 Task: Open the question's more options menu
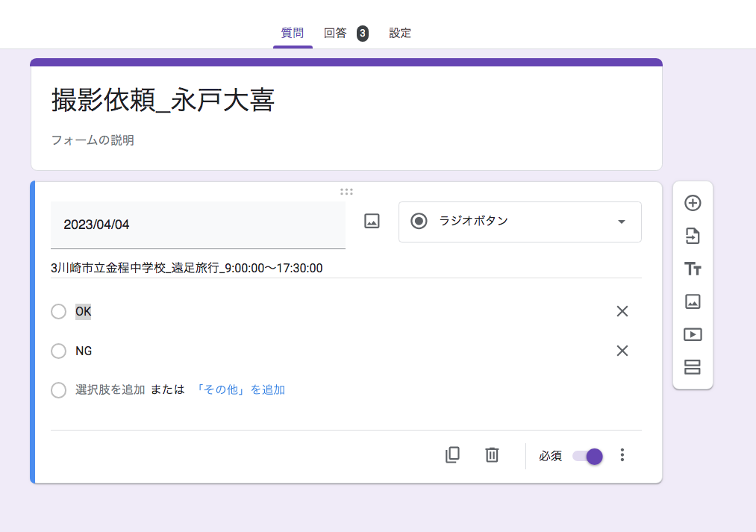tap(622, 455)
